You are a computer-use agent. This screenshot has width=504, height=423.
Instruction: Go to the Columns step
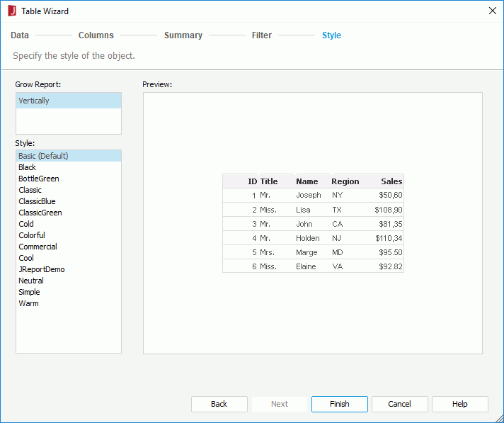pos(96,35)
